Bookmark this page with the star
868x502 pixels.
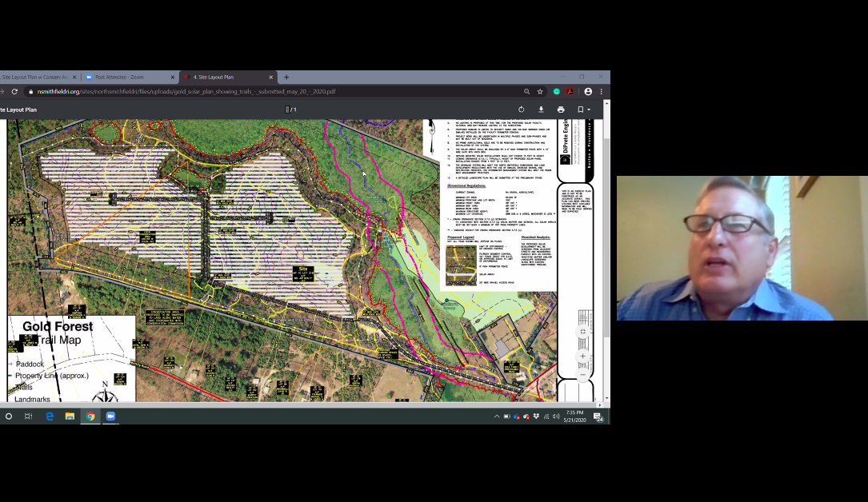point(540,92)
